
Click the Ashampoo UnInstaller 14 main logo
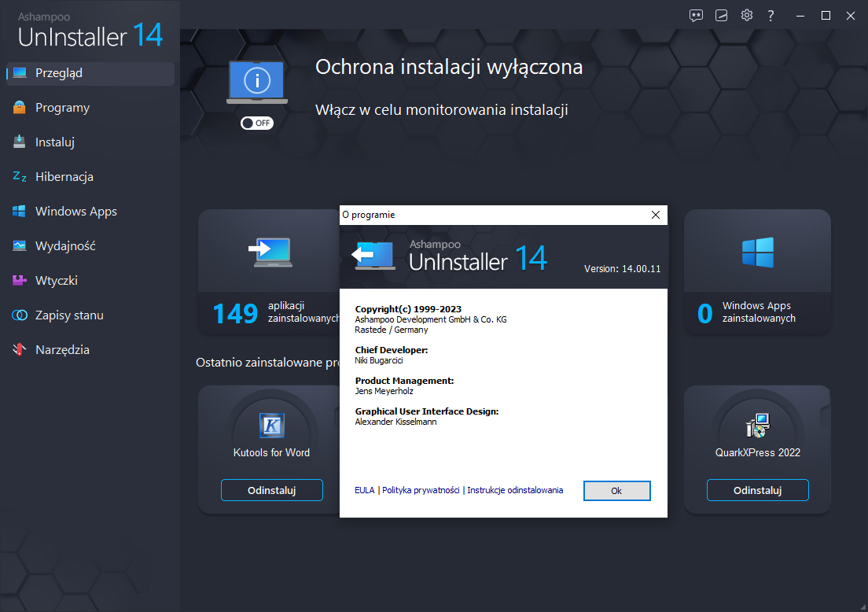(90, 31)
